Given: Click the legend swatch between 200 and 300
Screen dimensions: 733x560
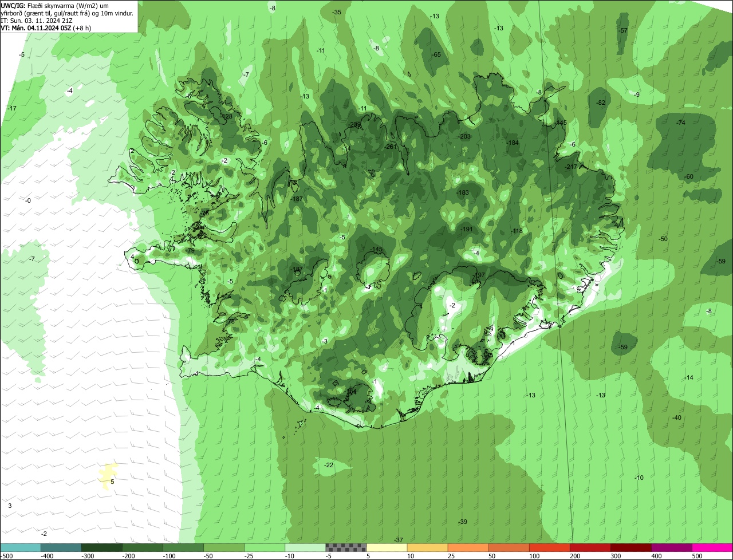Looking at the screenshot, I should [590, 547].
